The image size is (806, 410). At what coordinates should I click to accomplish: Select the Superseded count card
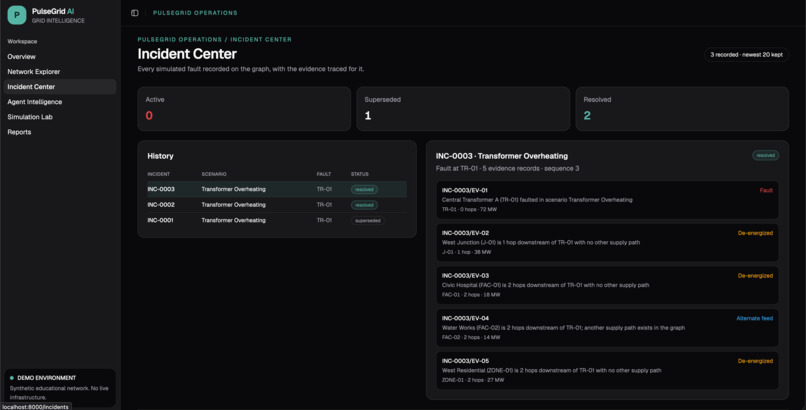463,108
